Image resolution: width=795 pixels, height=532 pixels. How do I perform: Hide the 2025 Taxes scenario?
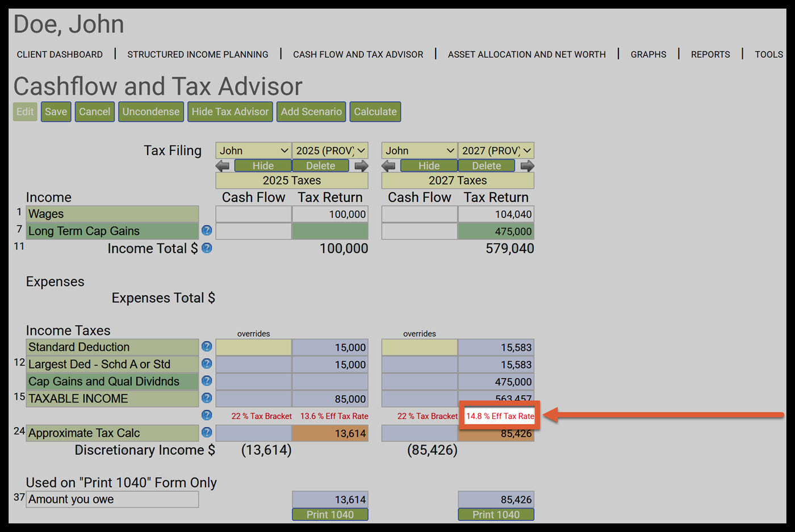point(263,166)
